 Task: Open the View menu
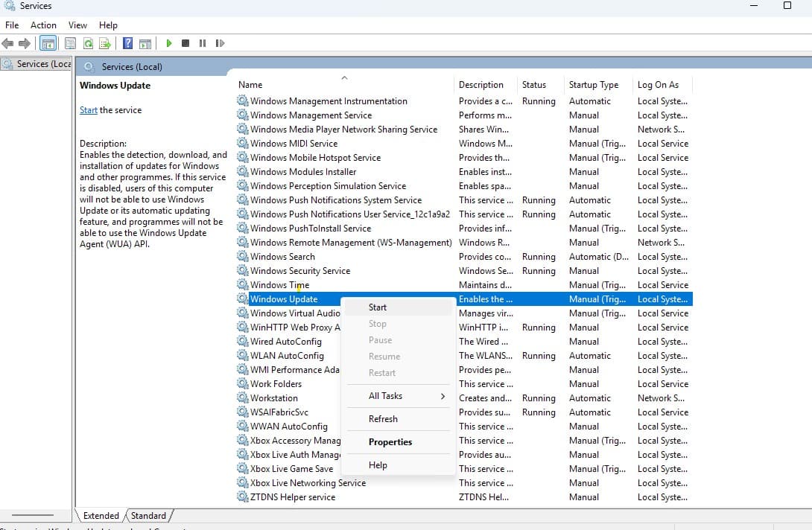(x=77, y=25)
